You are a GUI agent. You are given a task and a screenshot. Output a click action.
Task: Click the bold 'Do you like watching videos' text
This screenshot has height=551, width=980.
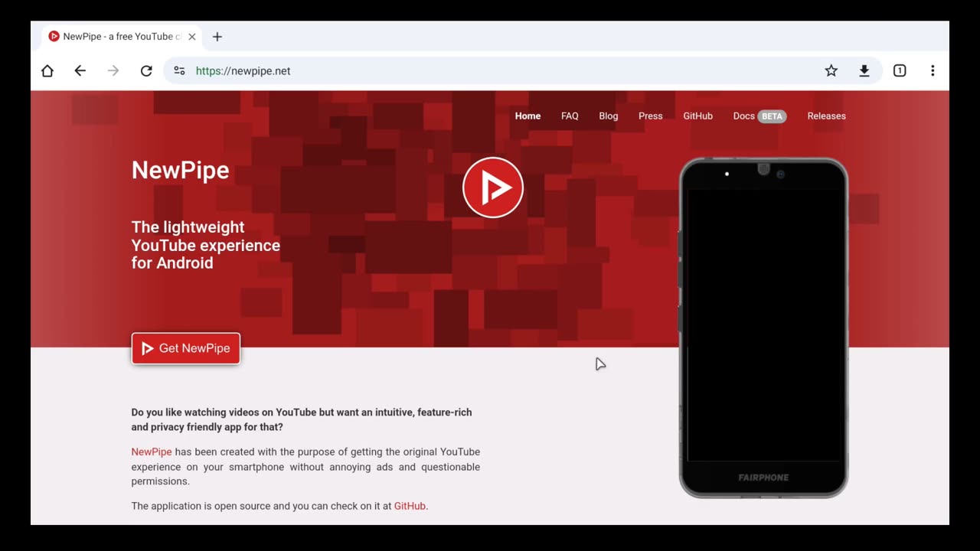point(302,419)
